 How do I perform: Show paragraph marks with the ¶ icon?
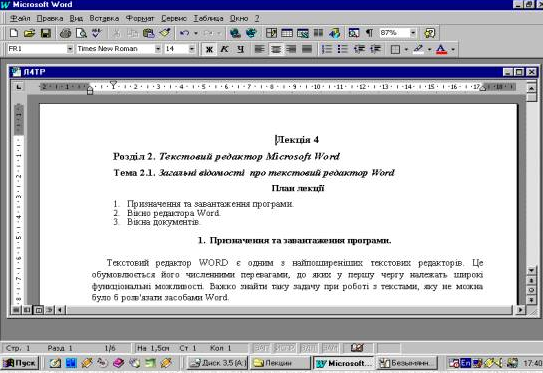click(369, 33)
